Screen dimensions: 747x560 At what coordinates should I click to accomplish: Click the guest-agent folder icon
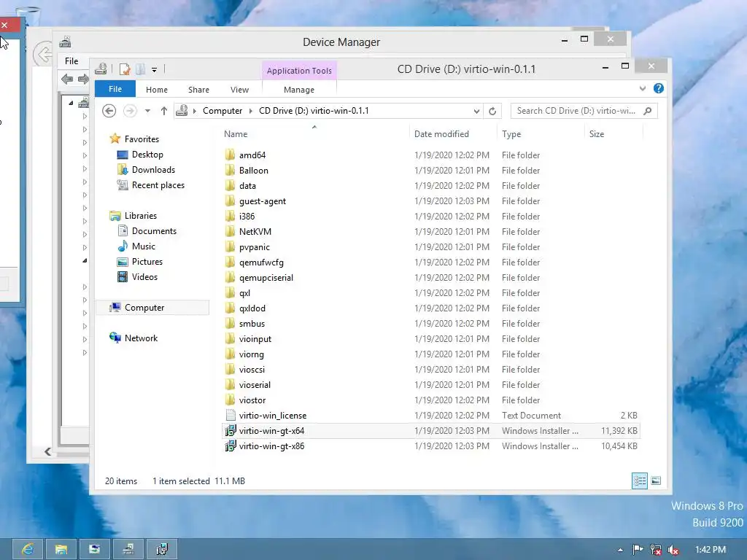230,201
